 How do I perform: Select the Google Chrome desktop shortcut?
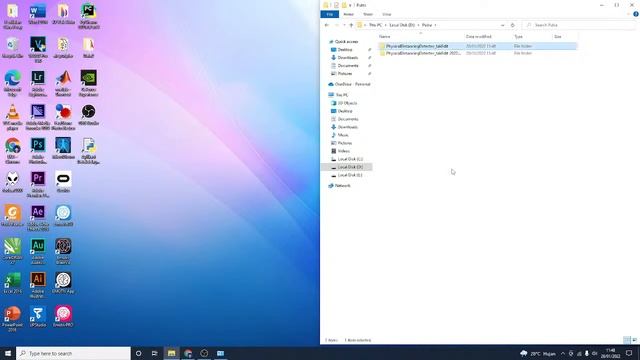(x=13, y=151)
